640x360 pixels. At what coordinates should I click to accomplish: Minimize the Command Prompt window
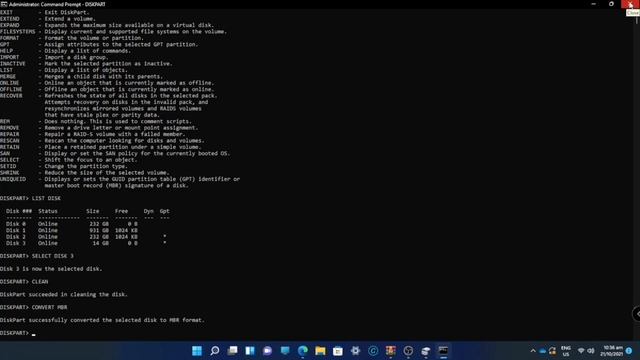point(593,4)
